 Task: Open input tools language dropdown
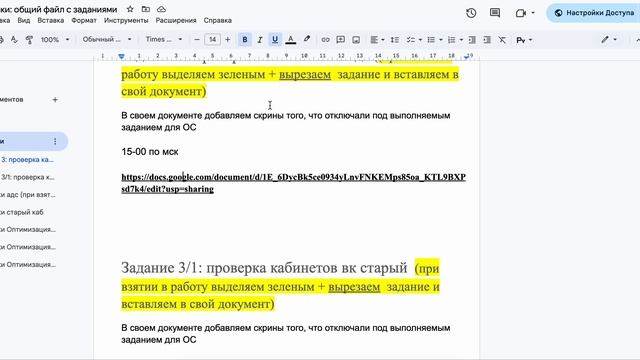pyautogui.click(x=524, y=40)
